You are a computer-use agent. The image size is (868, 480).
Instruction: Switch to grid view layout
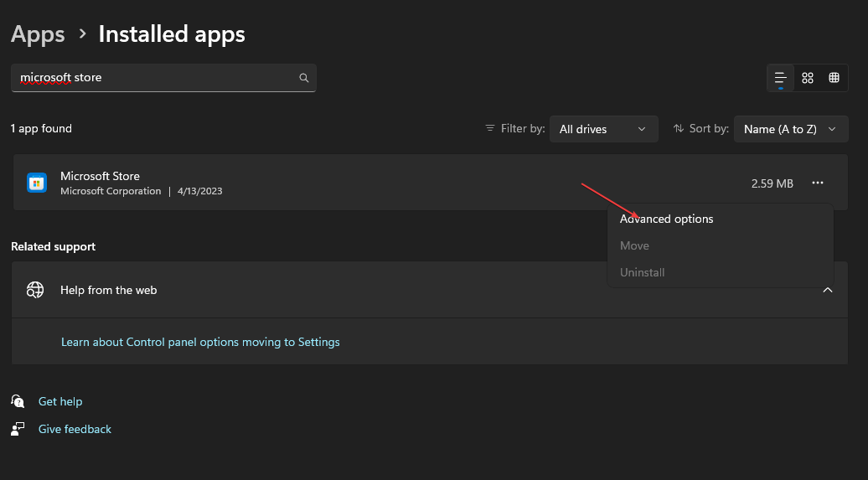(x=808, y=78)
